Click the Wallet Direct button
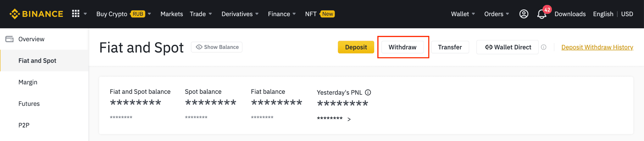The height and width of the screenshot is (141, 644). (x=508, y=47)
